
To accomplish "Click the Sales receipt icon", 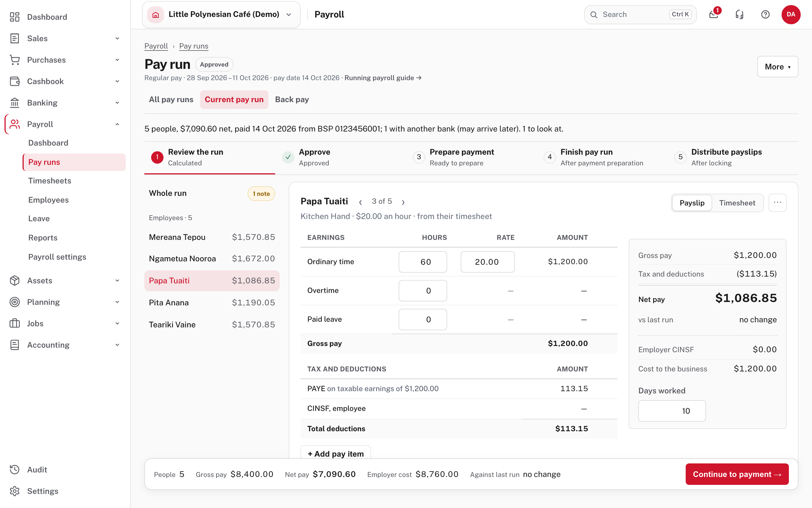I will pos(14,38).
